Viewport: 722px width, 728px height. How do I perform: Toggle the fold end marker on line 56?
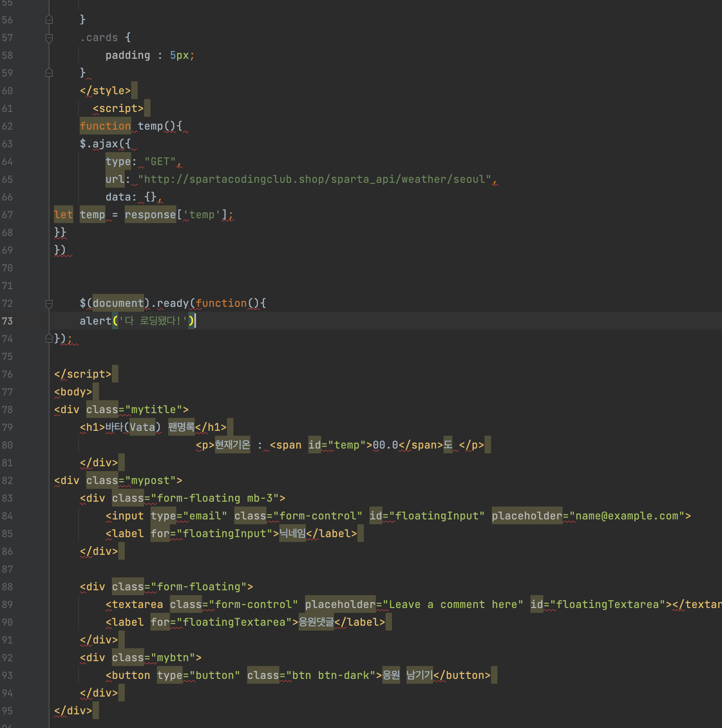point(49,19)
